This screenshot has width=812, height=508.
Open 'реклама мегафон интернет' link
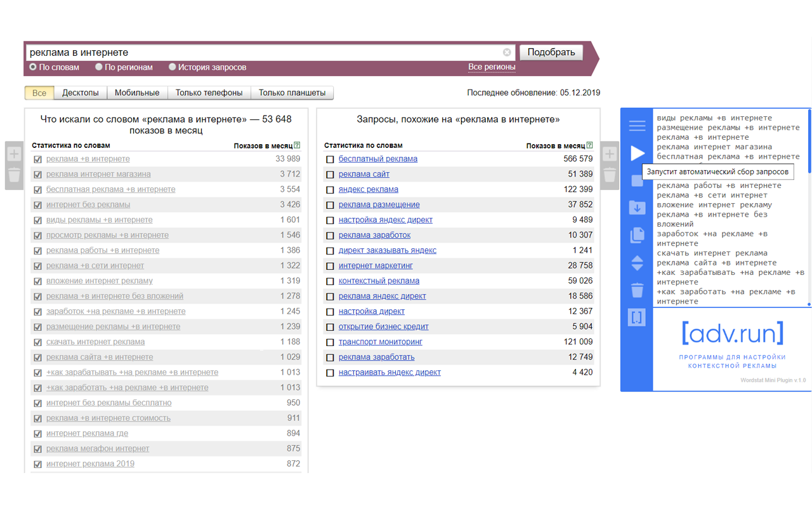[98, 448]
